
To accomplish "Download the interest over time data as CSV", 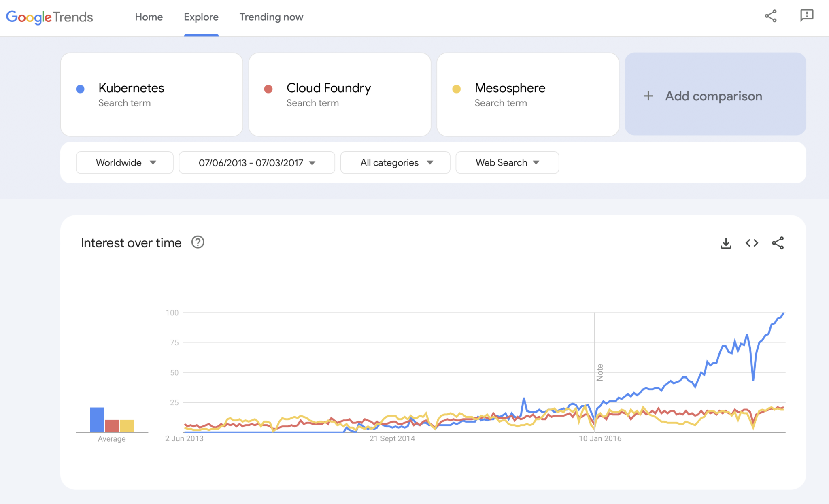I will coord(726,243).
